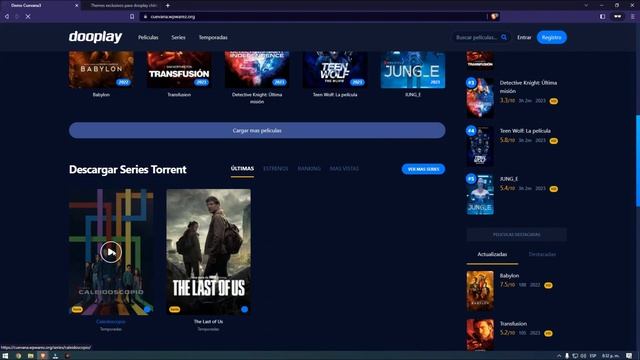Click the yellow badge on Caleidoscopio poster

[77, 309]
